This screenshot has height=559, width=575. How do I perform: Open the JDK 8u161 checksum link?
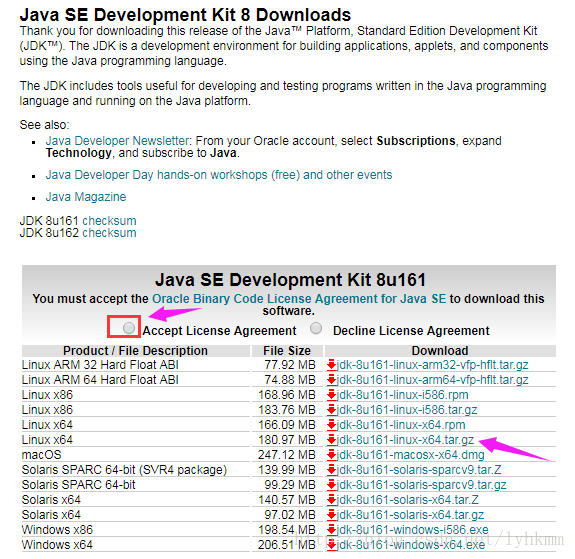pos(109,221)
